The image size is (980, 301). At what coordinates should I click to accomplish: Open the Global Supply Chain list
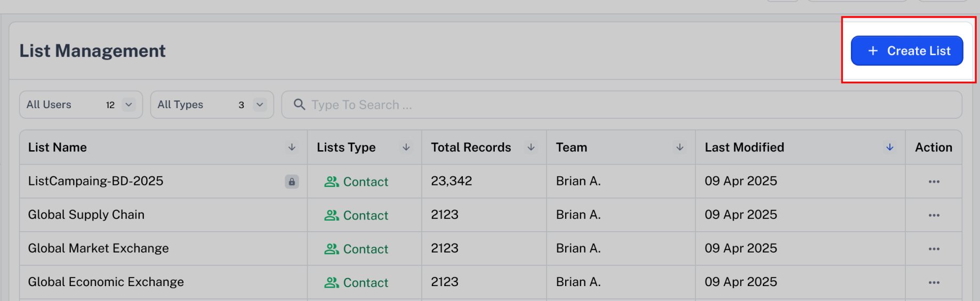tap(86, 215)
